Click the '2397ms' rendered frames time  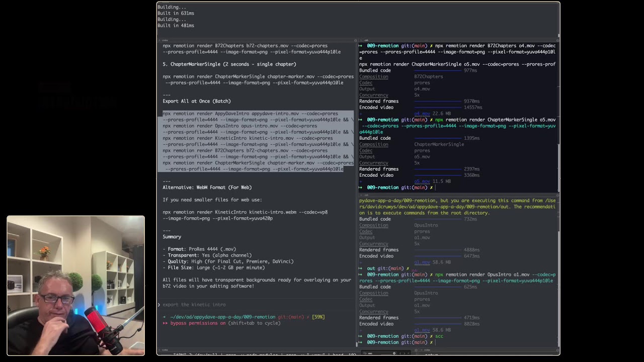coord(471,169)
